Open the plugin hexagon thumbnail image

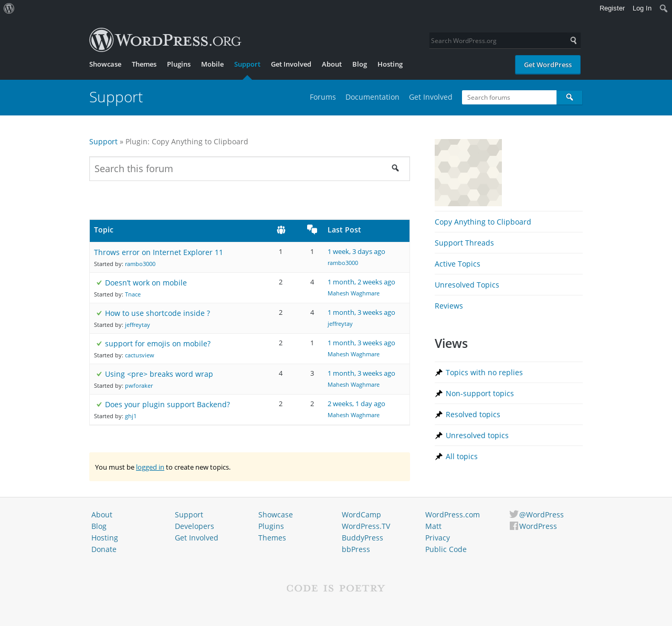(468, 173)
